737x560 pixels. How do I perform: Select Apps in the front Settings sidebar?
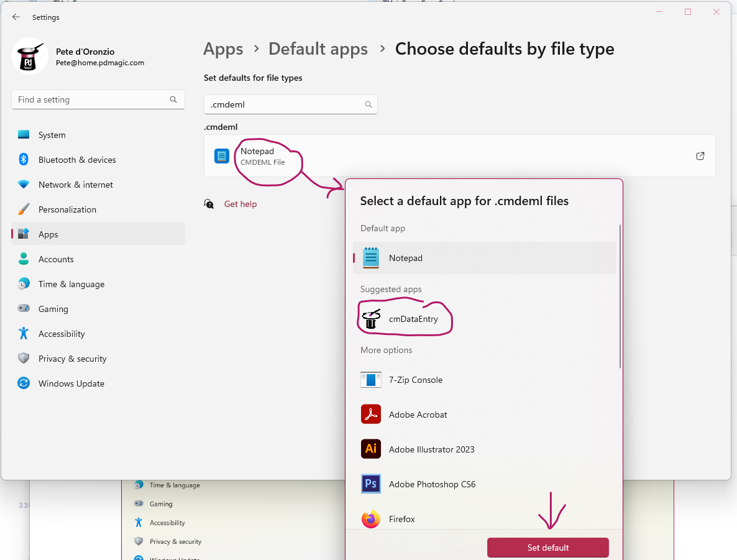[x=98, y=234]
